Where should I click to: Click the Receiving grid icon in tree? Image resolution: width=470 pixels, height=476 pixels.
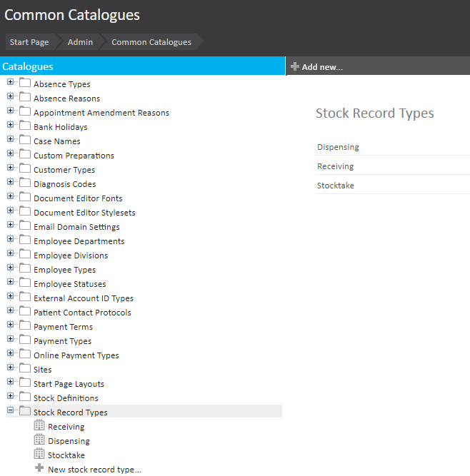(39, 426)
